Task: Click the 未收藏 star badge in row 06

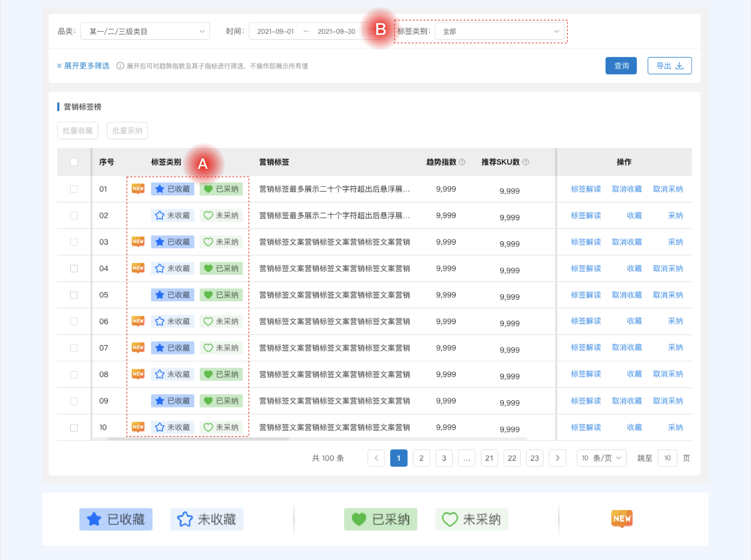Action: pos(173,321)
